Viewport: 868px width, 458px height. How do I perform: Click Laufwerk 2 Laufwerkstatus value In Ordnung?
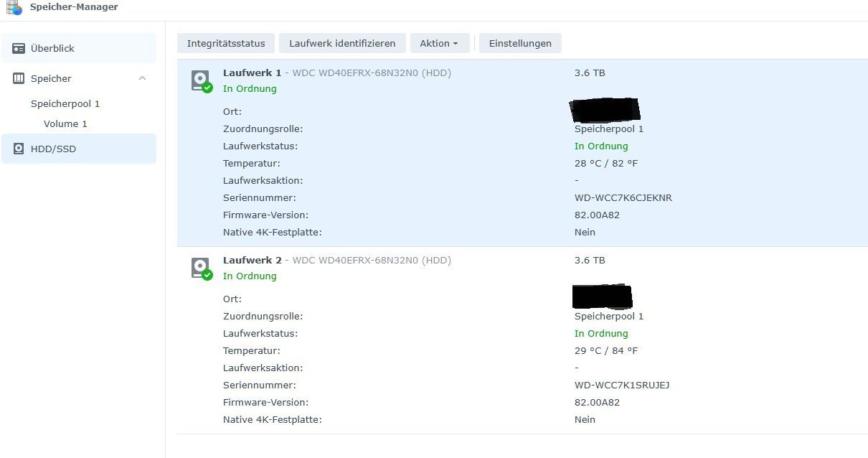(x=601, y=333)
